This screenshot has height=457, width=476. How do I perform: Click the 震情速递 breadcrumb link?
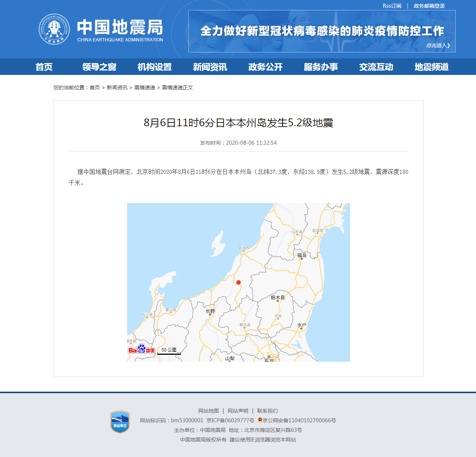pyautogui.click(x=144, y=87)
